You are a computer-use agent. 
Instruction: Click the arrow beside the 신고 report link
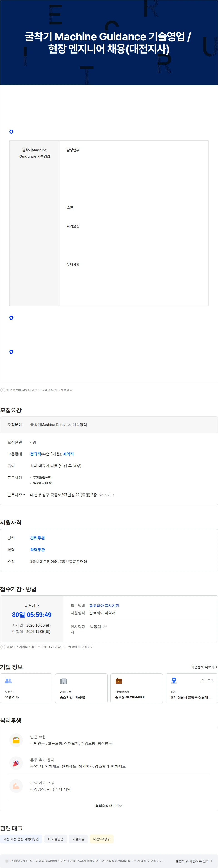tap(212, 861)
